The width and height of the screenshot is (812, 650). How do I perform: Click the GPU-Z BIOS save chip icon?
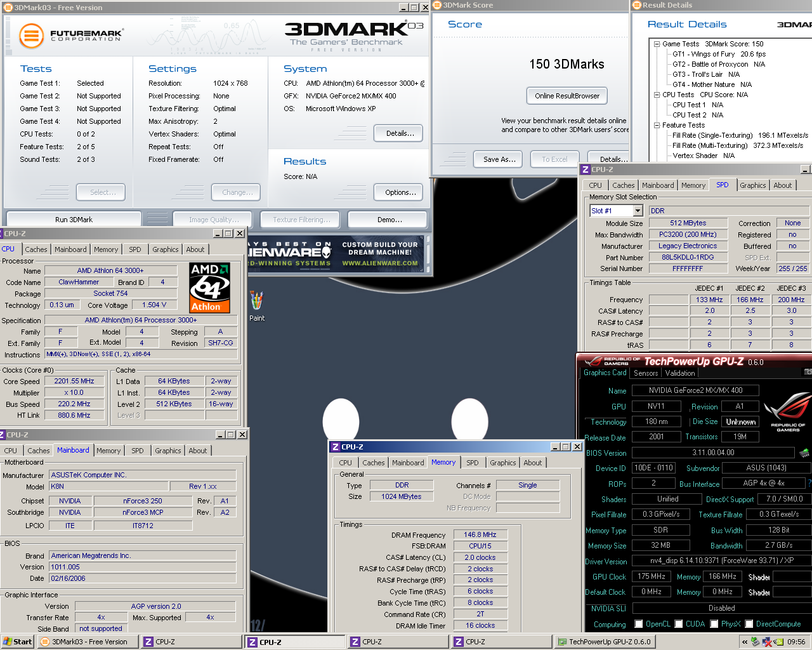tap(804, 453)
